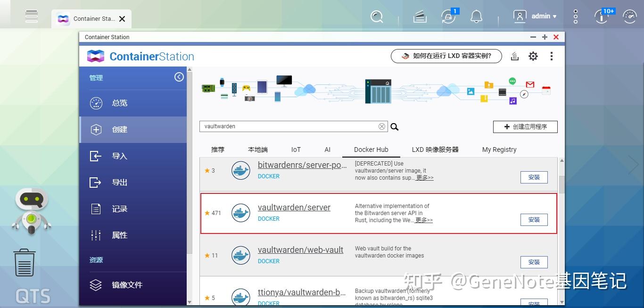
Task: Click the Docker whale icon for vaultwarden/web-vault
Action: pyautogui.click(x=241, y=255)
